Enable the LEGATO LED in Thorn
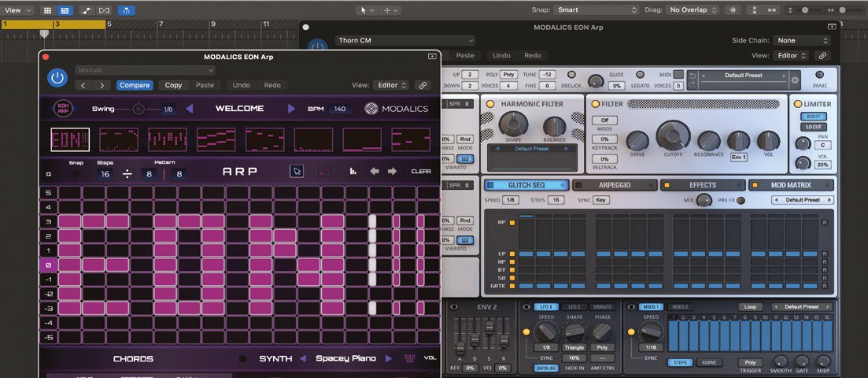The image size is (868, 378). click(640, 75)
